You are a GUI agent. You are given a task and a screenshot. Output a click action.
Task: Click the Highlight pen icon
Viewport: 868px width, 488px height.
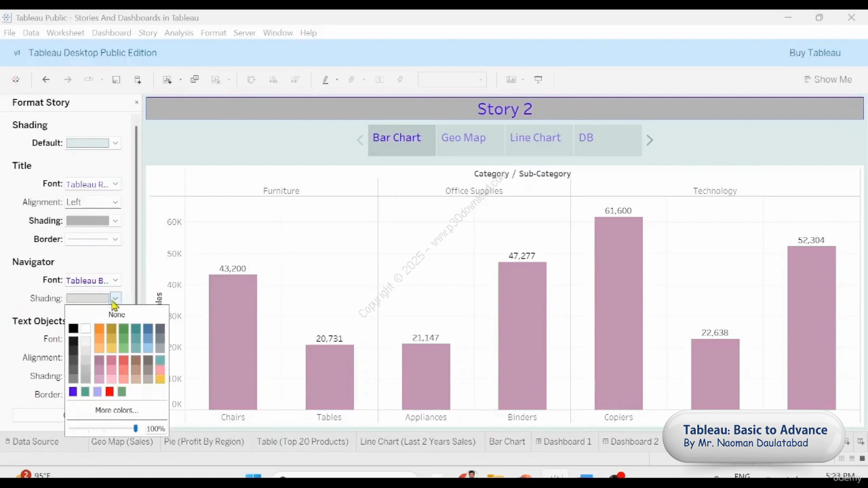point(325,79)
